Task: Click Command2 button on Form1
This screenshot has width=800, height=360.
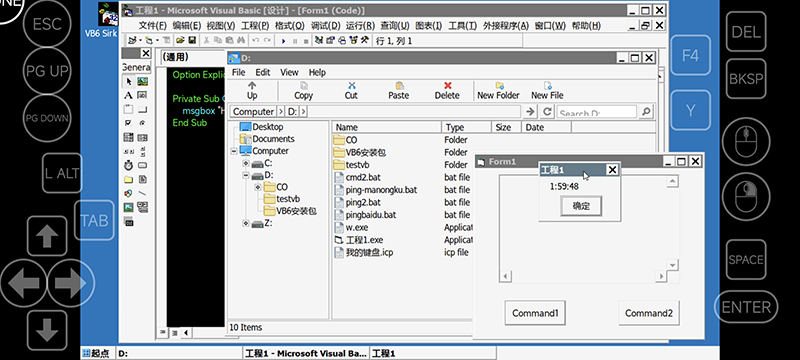Action: tap(649, 313)
